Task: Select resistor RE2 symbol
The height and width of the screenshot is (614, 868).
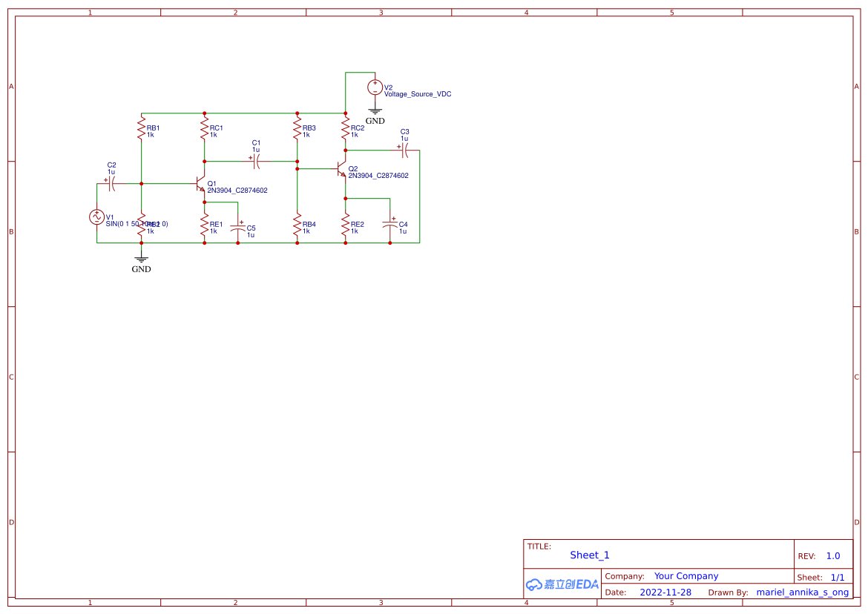Action: coord(345,226)
